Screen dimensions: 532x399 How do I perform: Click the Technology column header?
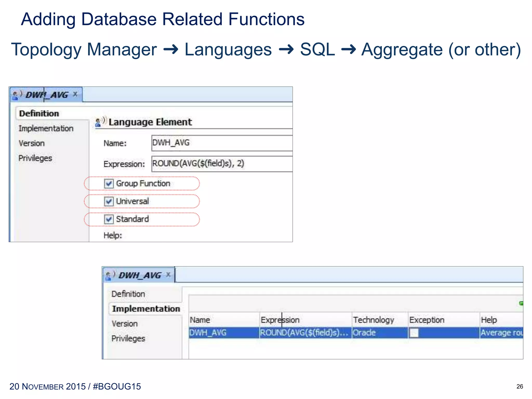tap(374, 320)
